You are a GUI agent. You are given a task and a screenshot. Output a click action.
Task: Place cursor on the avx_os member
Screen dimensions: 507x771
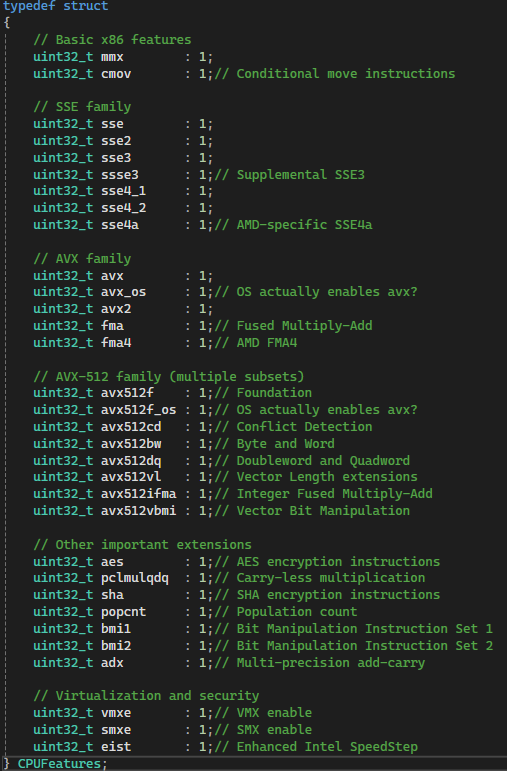pyautogui.click(x=123, y=292)
